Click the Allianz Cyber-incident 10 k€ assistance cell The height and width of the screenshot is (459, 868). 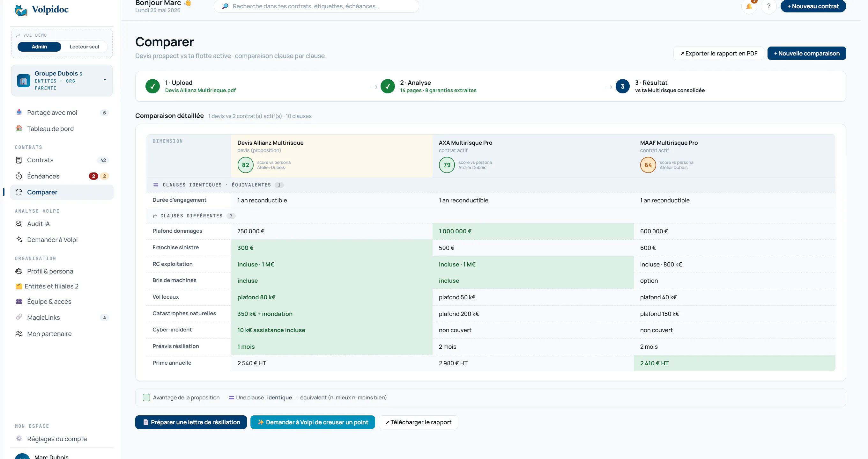pyautogui.click(x=331, y=330)
